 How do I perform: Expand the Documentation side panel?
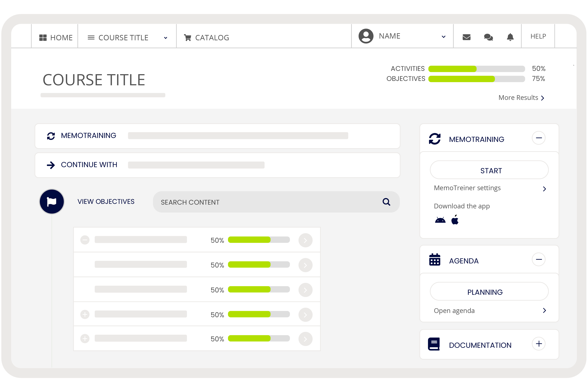pos(538,344)
